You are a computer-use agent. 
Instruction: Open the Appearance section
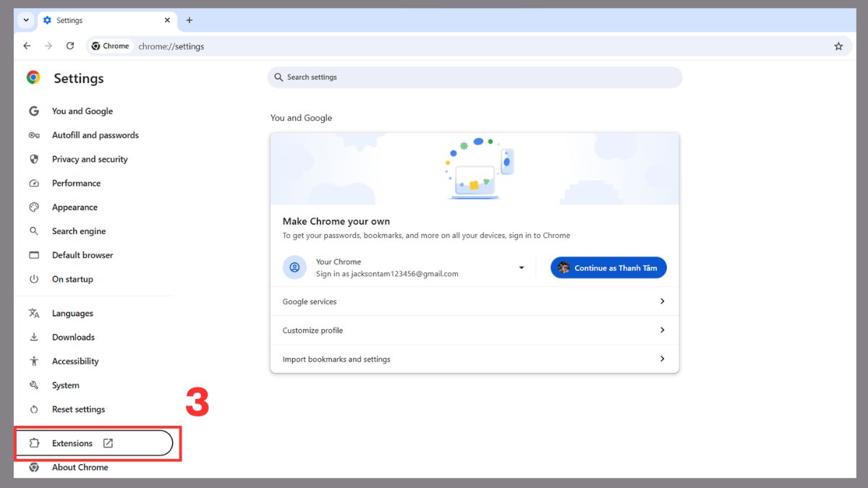tap(75, 207)
